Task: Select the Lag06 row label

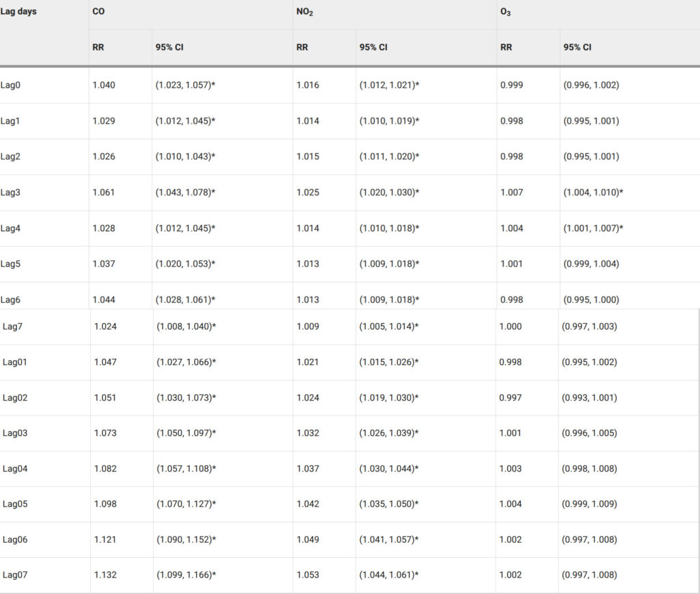Action: pos(15,540)
